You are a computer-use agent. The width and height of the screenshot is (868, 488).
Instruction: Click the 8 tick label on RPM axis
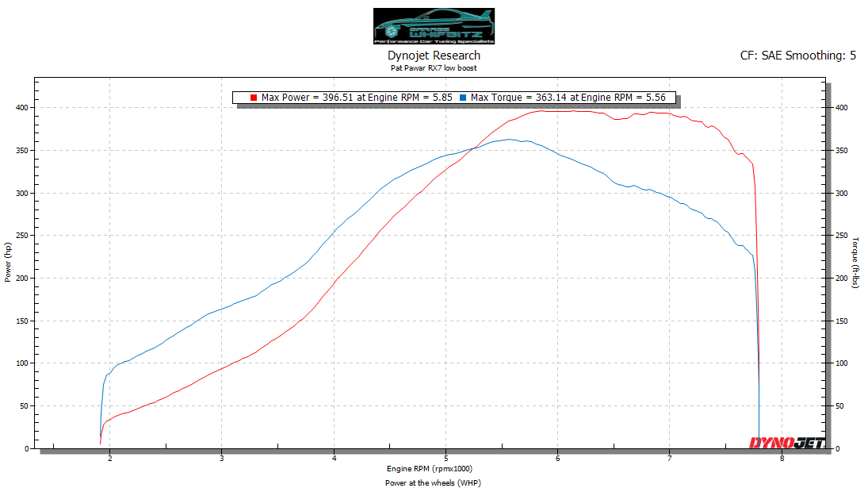pos(782,459)
